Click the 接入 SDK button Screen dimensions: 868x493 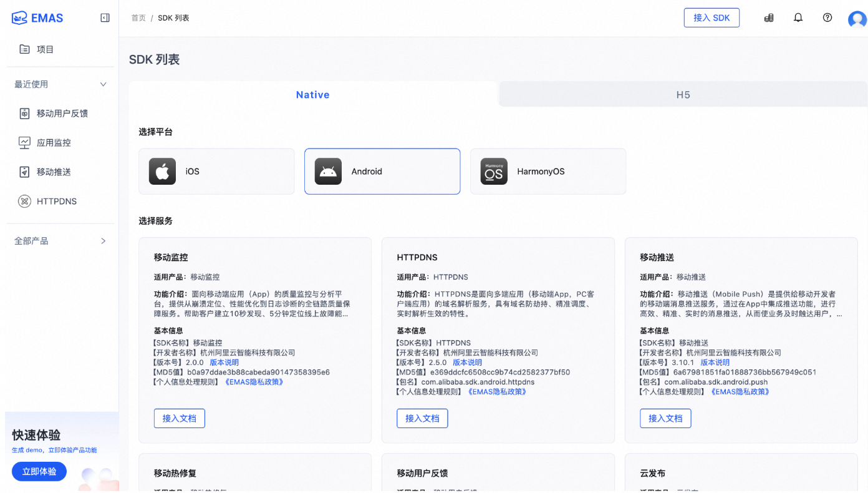711,17
